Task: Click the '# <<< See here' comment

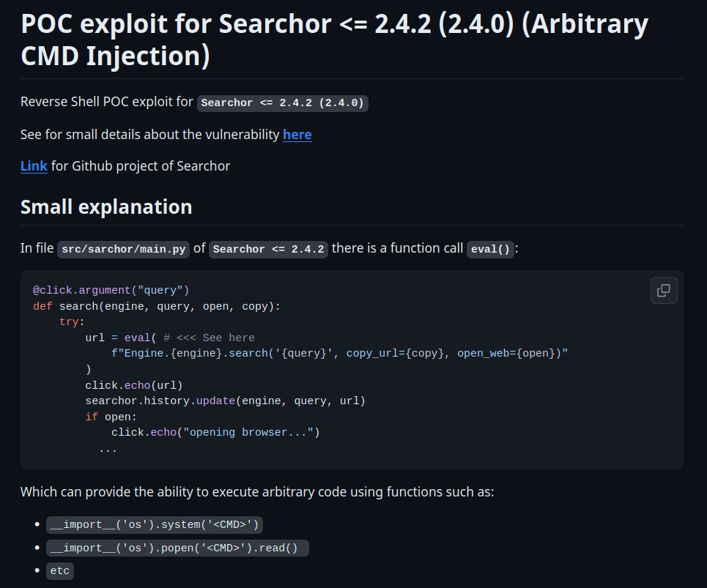Action: click(209, 338)
